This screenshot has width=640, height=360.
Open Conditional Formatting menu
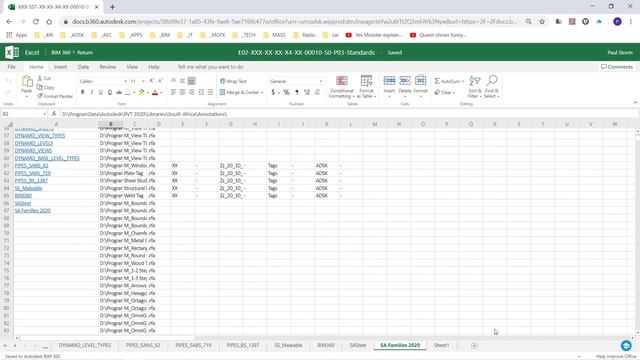click(342, 87)
